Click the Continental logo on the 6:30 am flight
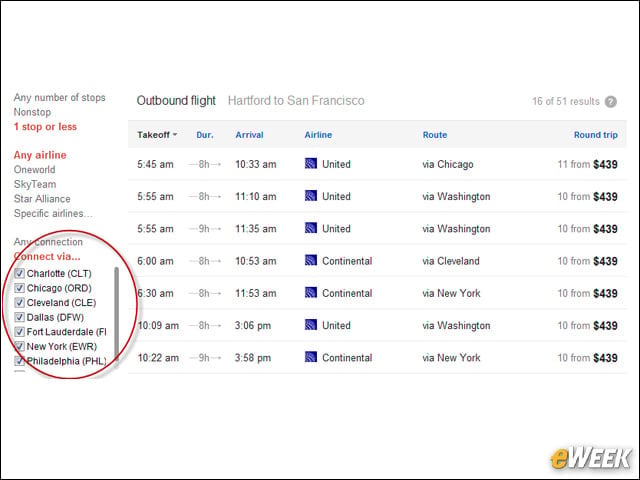 pos(311,293)
